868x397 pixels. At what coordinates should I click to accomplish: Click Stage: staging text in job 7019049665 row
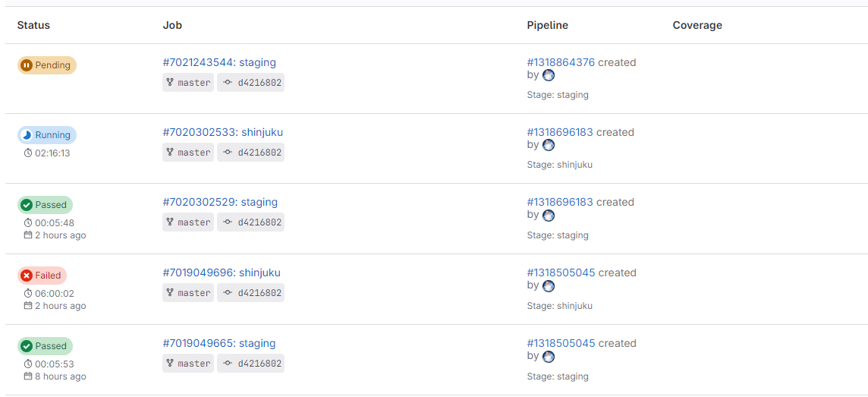coord(558,376)
